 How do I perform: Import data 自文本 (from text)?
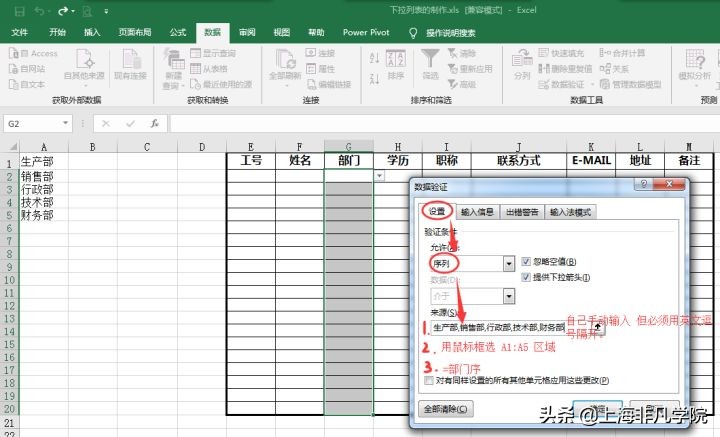click(28, 84)
